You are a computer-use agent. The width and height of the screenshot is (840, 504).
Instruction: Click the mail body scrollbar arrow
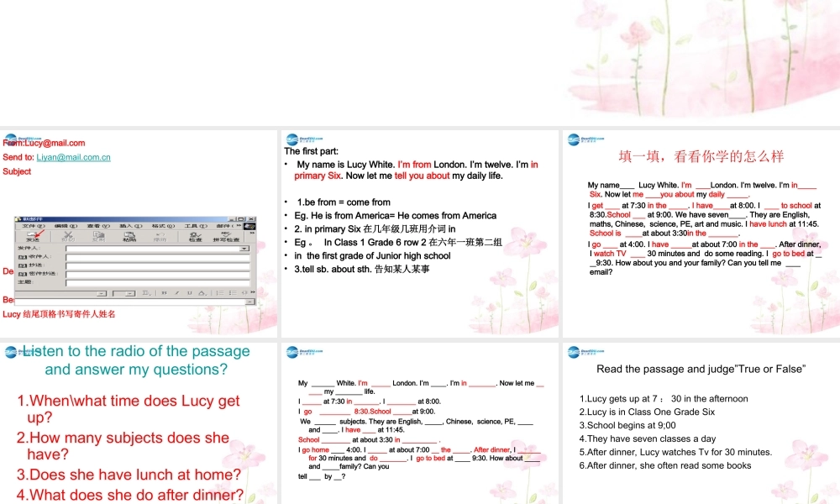coord(249,302)
